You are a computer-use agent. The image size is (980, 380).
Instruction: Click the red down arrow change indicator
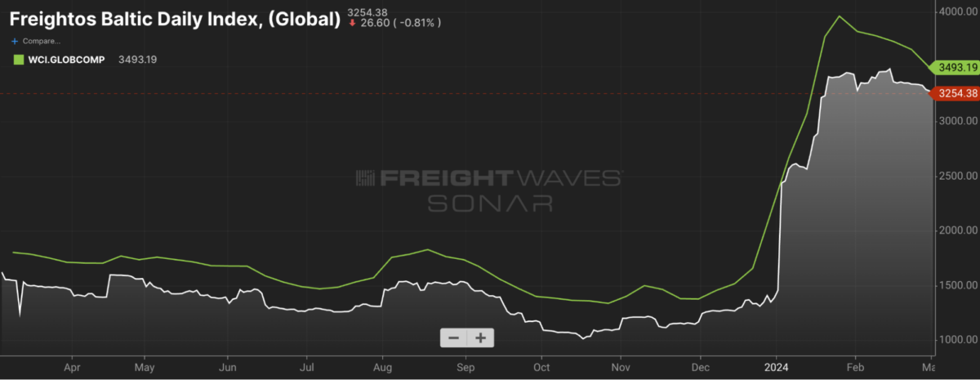(x=352, y=23)
